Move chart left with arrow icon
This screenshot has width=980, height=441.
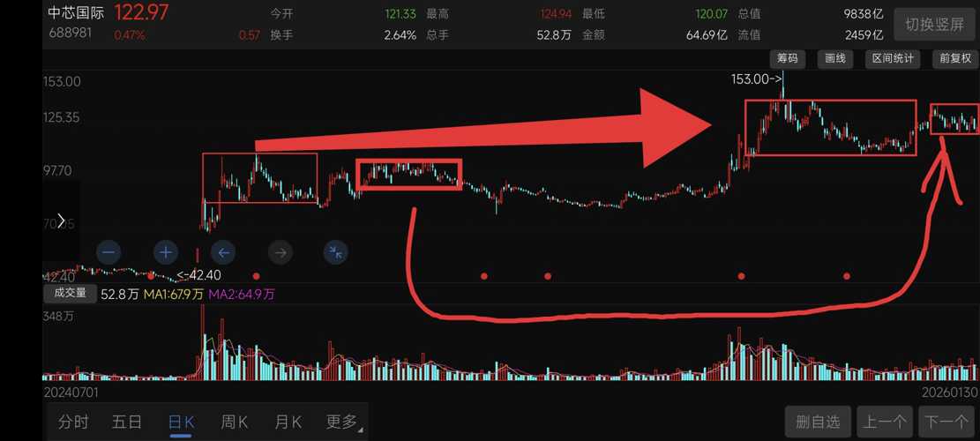point(223,252)
